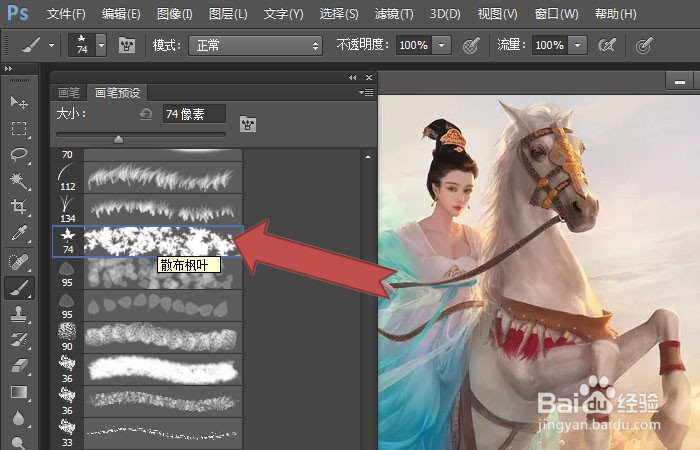Toggle the brush panel from options bar
The image size is (700, 450).
point(127,45)
